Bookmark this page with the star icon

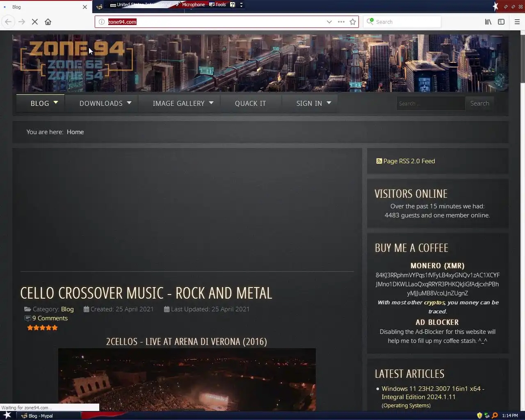[352, 22]
